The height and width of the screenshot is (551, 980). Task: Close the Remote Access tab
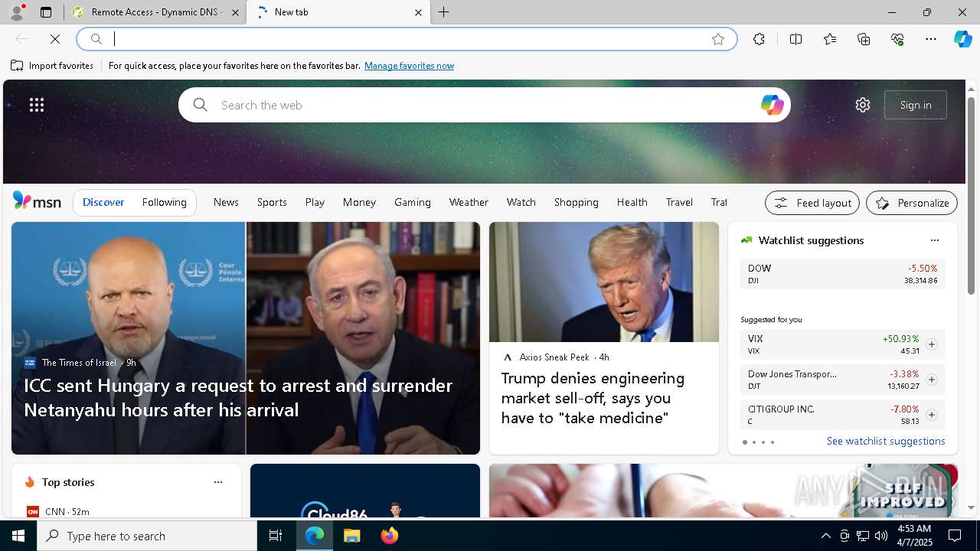235,12
